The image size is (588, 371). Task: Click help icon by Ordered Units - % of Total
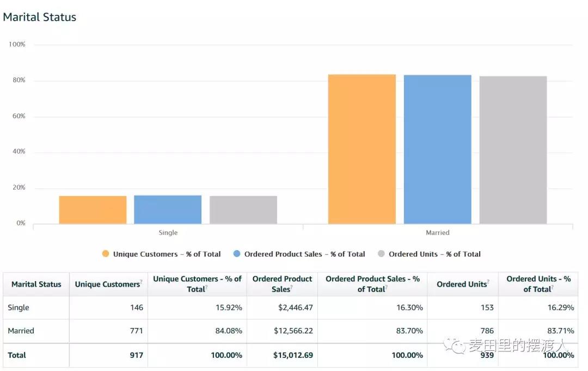pyautogui.click(x=552, y=287)
